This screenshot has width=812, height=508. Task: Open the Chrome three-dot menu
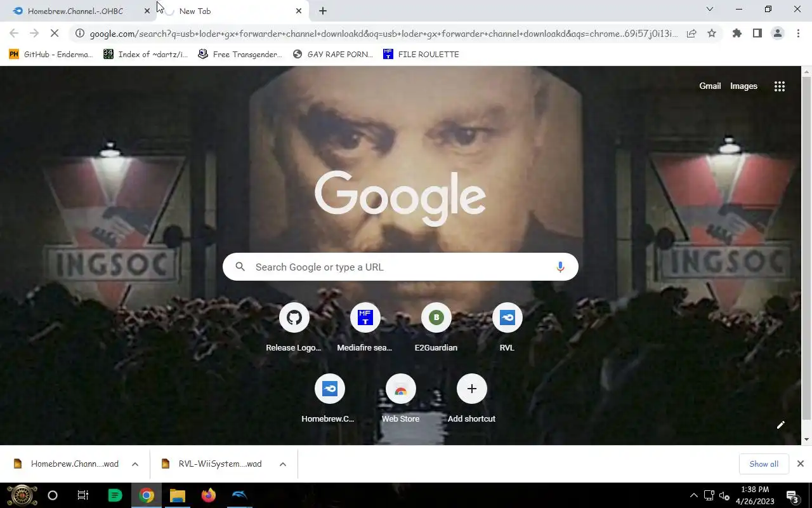798,33
